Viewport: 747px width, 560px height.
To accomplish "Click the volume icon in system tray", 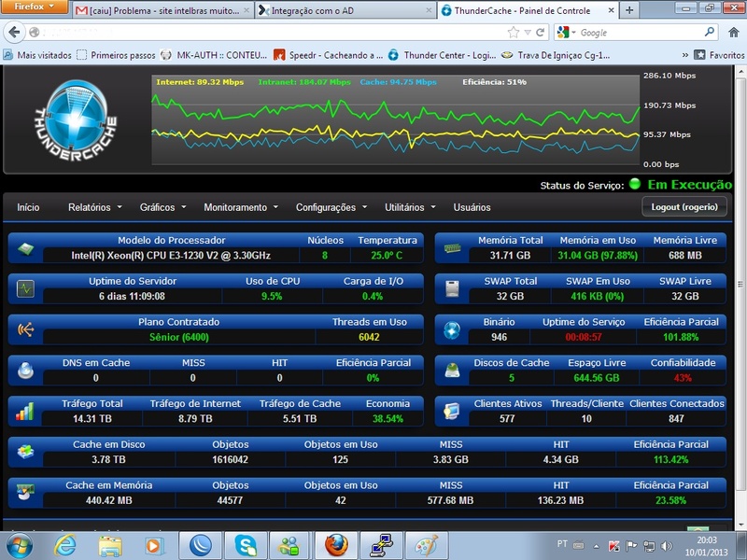I will [x=667, y=546].
